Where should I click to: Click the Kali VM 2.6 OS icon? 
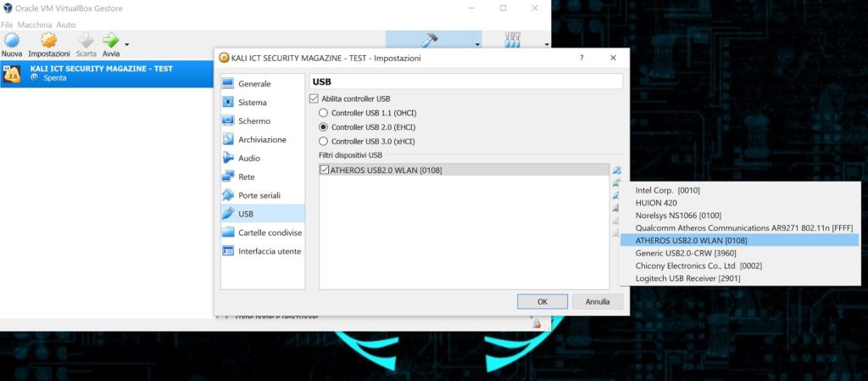click(11, 74)
